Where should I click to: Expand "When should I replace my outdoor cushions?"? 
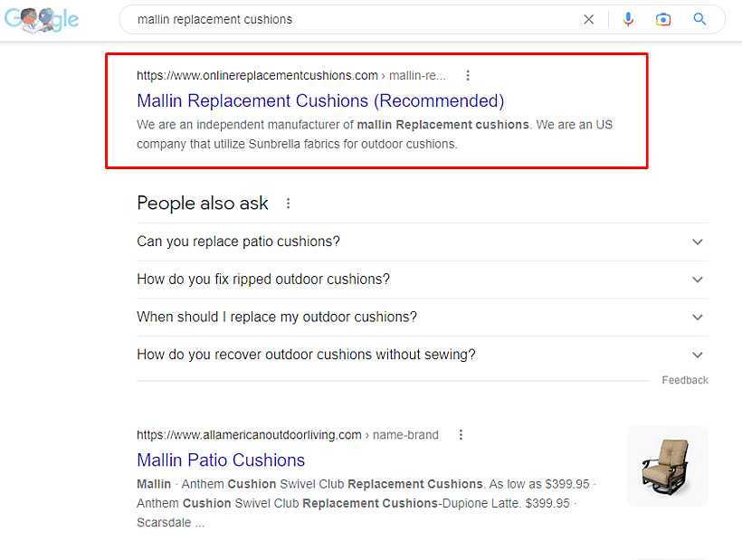pyautogui.click(x=422, y=317)
